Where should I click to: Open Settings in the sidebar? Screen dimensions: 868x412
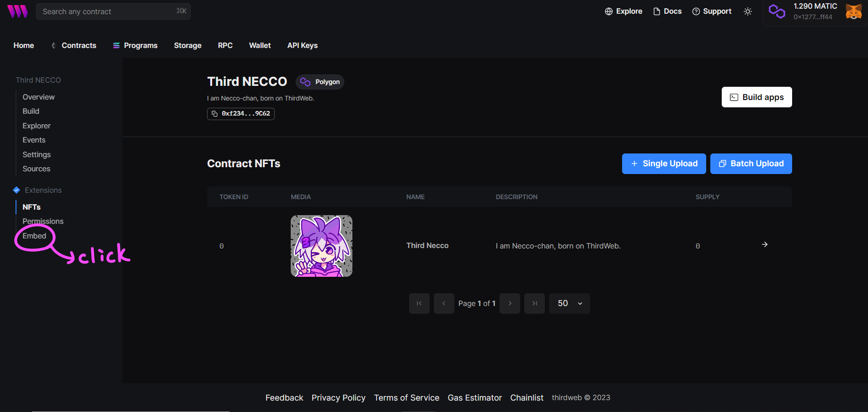click(x=37, y=155)
